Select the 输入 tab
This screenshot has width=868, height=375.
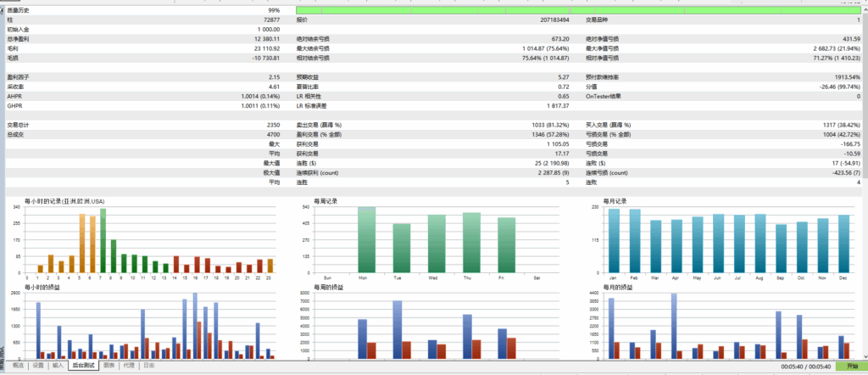click(58, 366)
